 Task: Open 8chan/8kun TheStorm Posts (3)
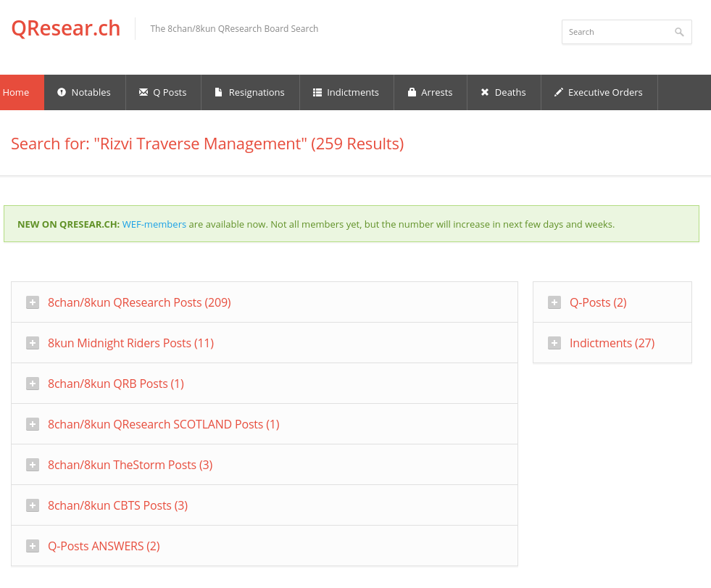[x=265, y=465]
